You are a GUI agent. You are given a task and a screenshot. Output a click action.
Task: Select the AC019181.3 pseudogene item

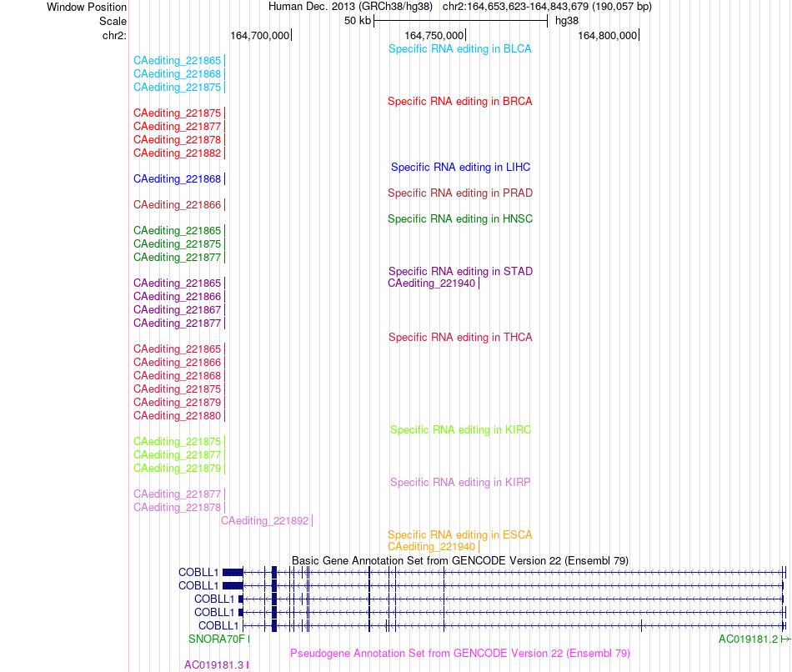[213, 665]
